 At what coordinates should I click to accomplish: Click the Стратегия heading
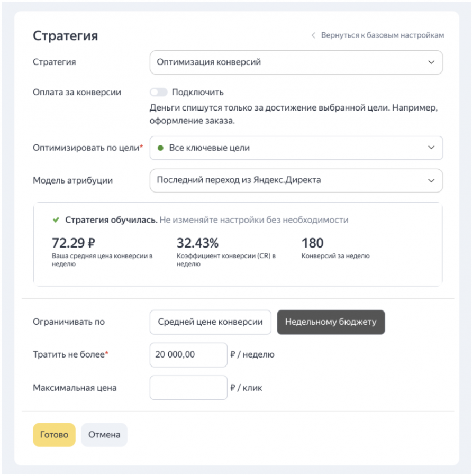[65, 36]
